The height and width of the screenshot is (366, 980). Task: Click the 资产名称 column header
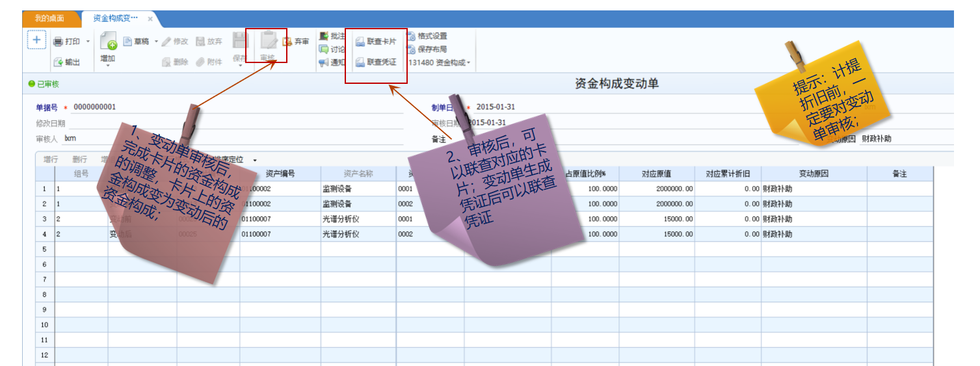pyautogui.click(x=358, y=174)
